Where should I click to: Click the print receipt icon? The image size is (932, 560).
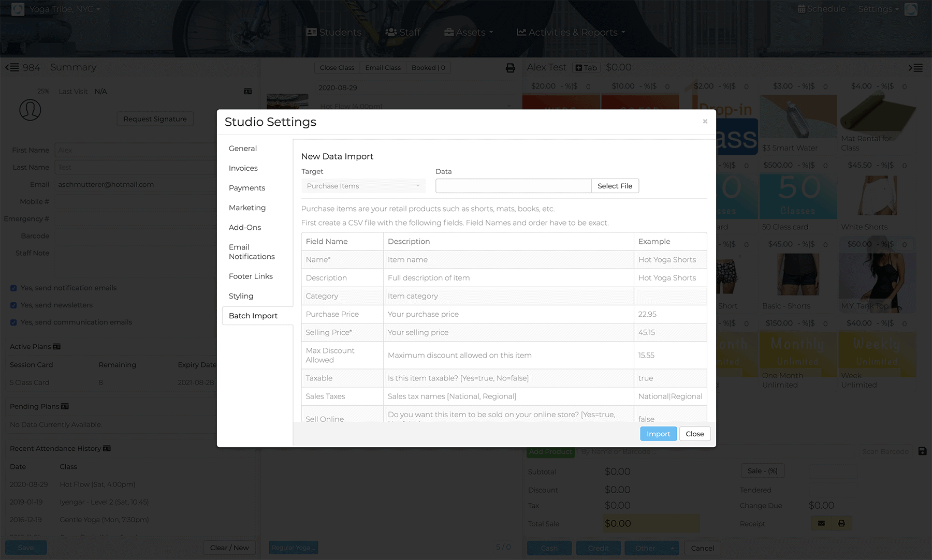(841, 523)
